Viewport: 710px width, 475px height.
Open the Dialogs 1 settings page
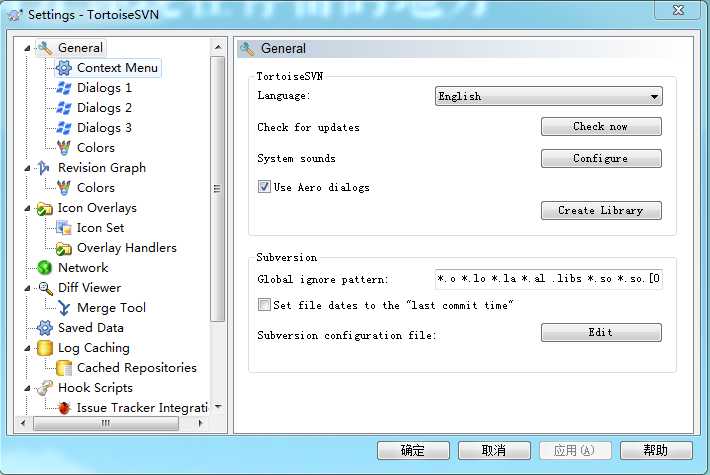(x=104, y=88)
